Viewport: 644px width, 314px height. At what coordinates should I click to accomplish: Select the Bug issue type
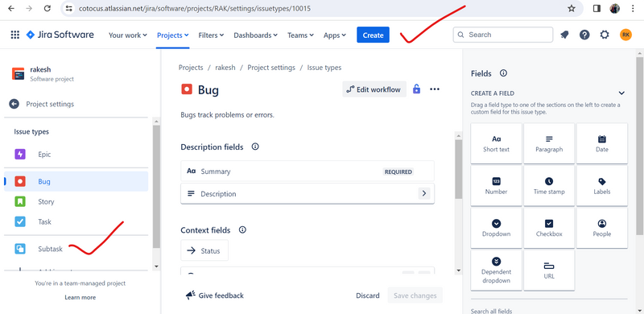[76, 181]
